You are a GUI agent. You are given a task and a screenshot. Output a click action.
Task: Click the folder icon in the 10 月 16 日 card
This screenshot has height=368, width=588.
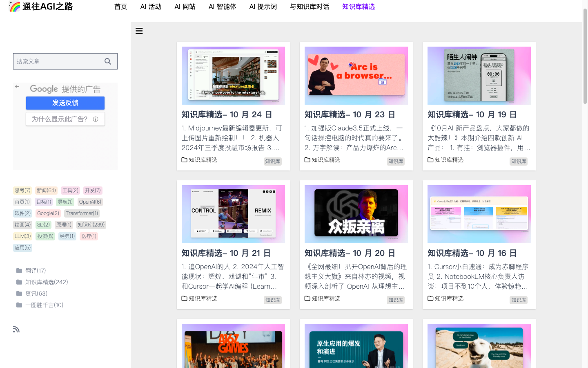(430, 298)
